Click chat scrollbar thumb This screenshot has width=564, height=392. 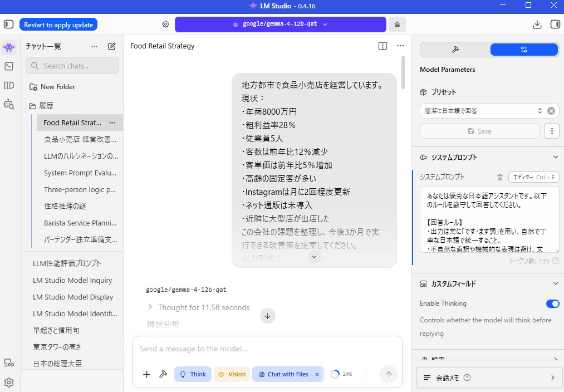pos(403,72)
